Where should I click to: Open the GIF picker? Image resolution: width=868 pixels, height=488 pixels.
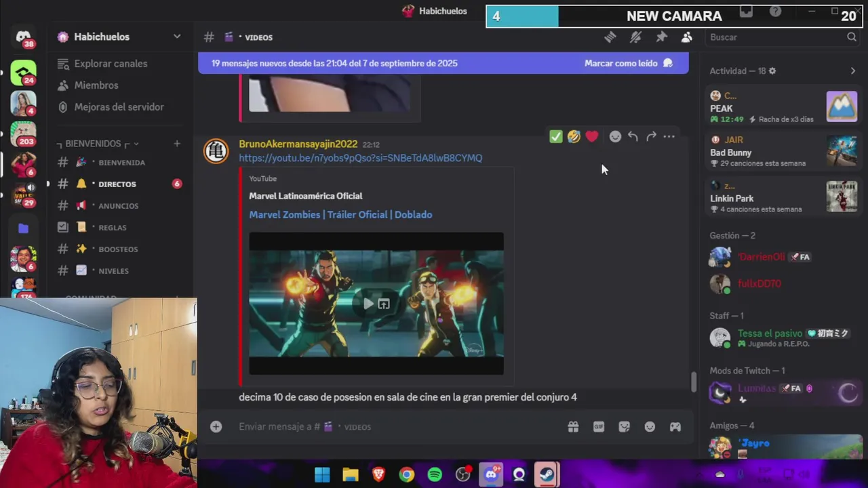click(599, 426)
